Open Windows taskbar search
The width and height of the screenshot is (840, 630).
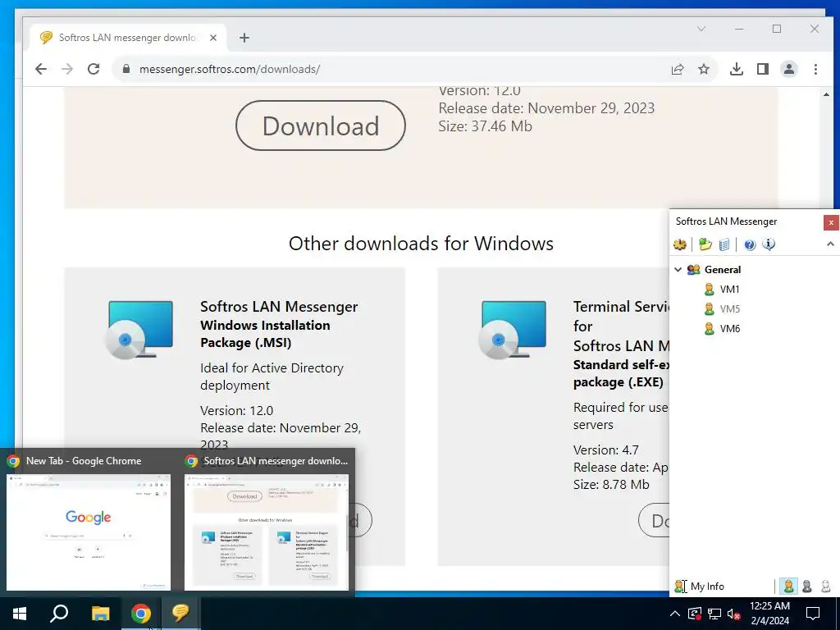tap(59, 614)
